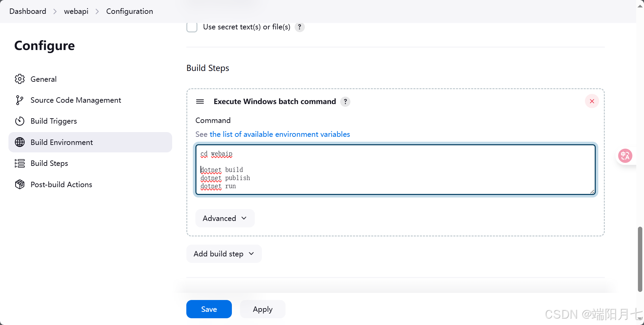Click the General gear icon

pos(20,79)
